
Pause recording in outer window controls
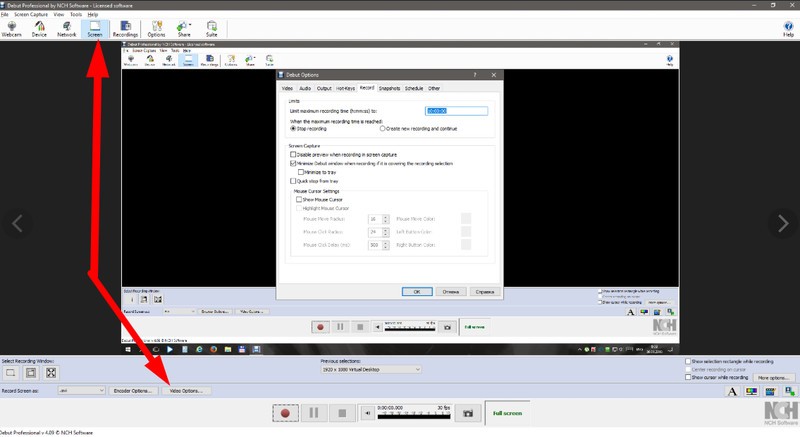tap(314, 413)
